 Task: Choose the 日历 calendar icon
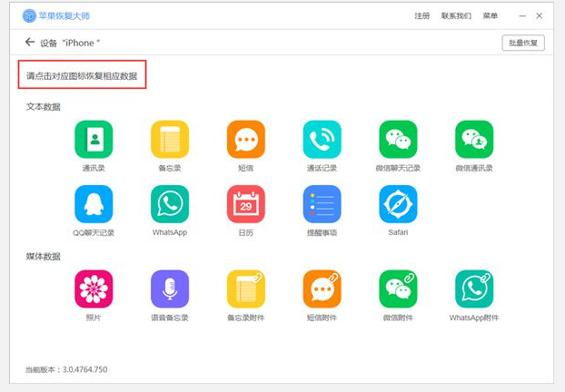click(246, 204)
